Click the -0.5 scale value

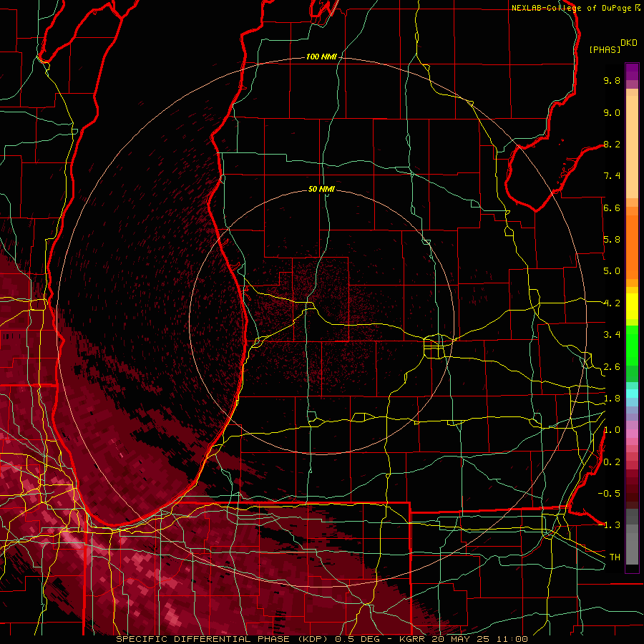(609, 494)
